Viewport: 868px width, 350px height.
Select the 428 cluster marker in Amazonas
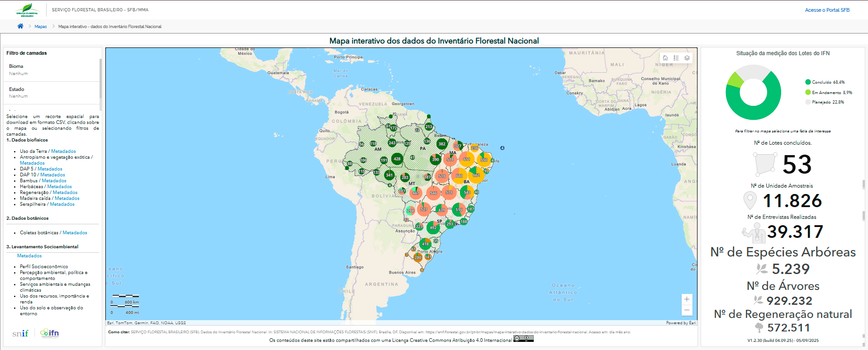(x=397, y=159)
